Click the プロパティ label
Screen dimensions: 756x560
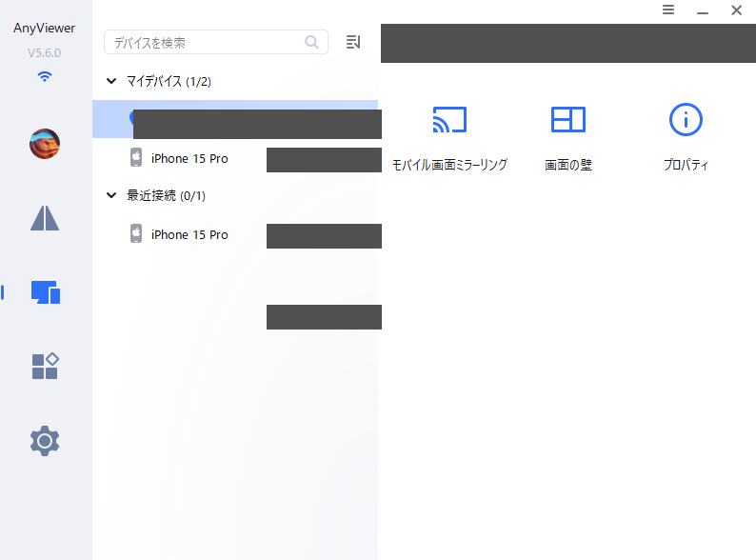686,165
